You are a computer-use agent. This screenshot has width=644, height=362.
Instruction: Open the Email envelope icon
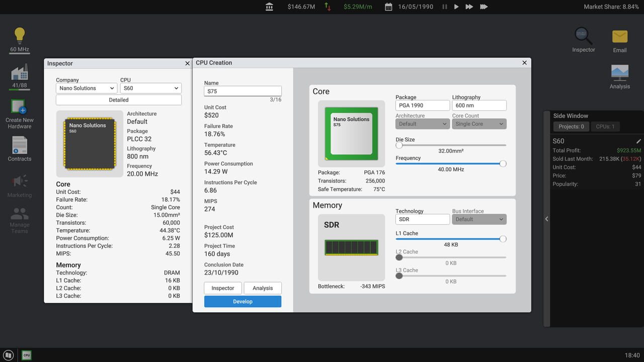click(x=619, y=36)
